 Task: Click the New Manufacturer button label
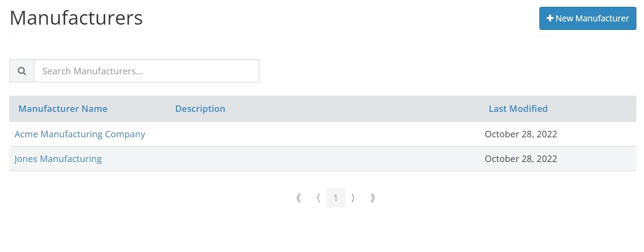tap(592, 19)
